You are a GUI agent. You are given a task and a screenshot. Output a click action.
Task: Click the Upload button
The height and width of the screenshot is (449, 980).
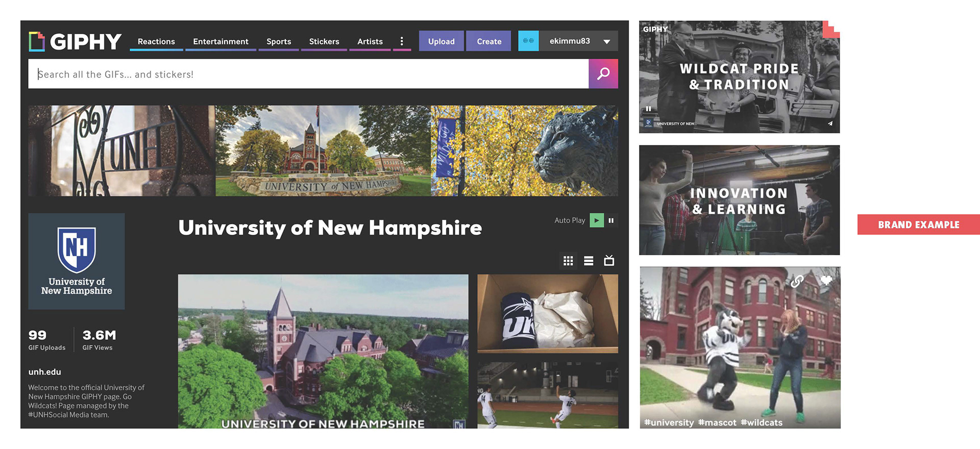click(442, 41)
